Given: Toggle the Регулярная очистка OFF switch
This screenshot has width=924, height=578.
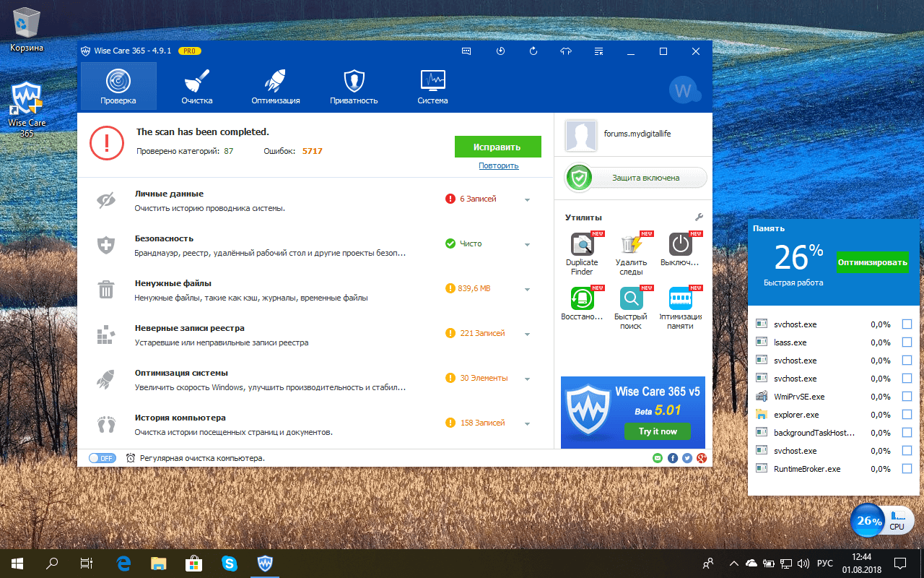Looking at the screenshot, I should pyautogui.click(x=102, y=458).
